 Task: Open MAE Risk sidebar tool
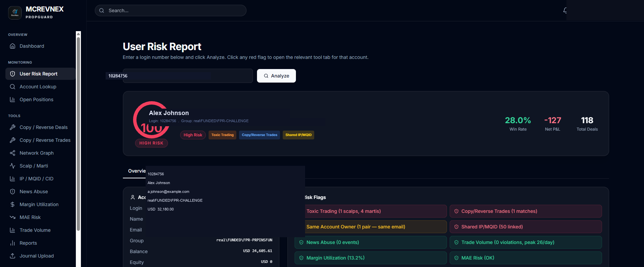click(x=40, y=217)
